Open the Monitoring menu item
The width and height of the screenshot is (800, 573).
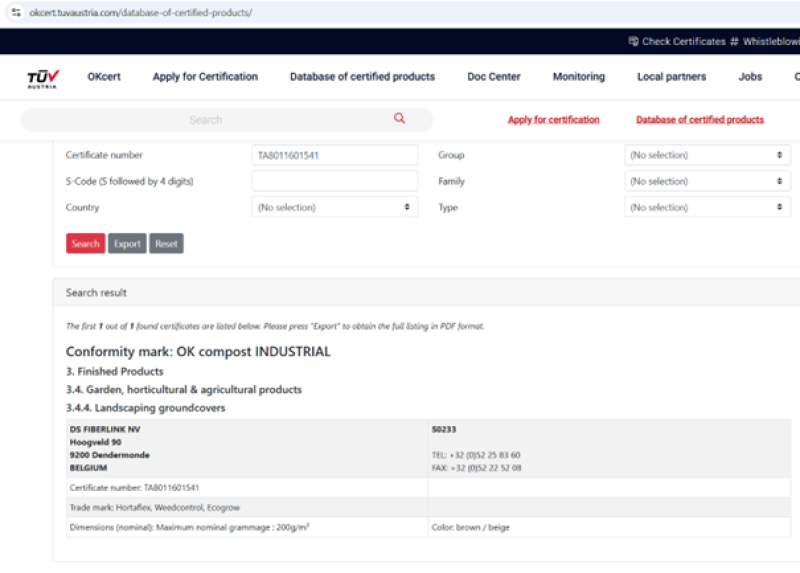pyautogui.click(x=579, y=77)
